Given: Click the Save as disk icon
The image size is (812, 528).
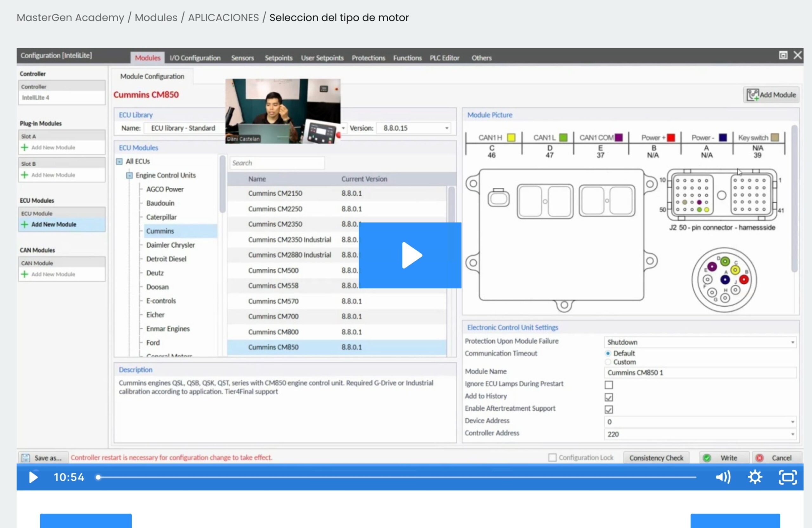Looking at the screenshot, I should (26, 458).
